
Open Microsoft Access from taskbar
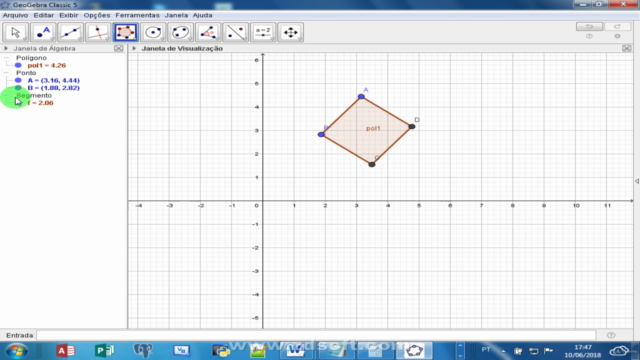coord(66,351)
